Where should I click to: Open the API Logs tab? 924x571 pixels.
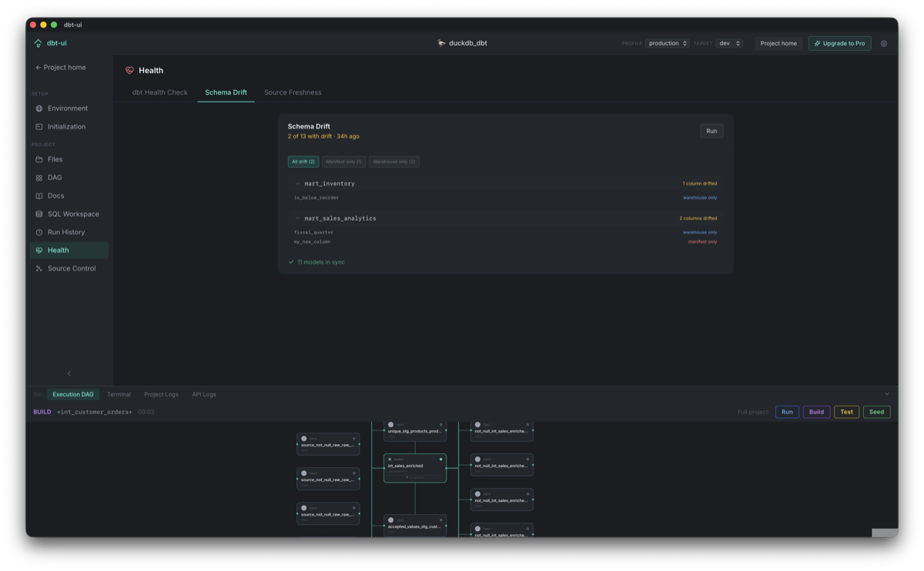coord(204,394)
